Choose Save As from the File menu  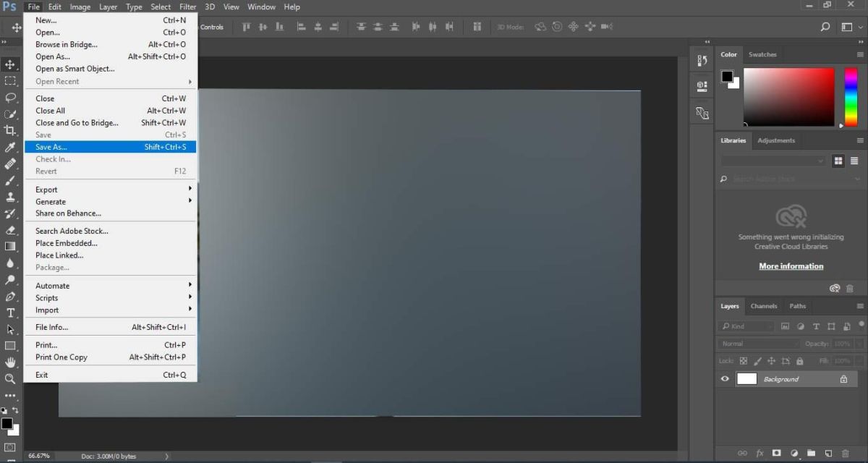51,147
